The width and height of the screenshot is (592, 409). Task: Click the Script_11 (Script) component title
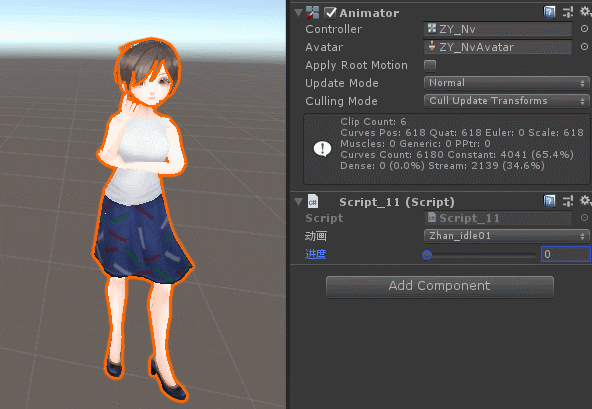pos(396,202)
